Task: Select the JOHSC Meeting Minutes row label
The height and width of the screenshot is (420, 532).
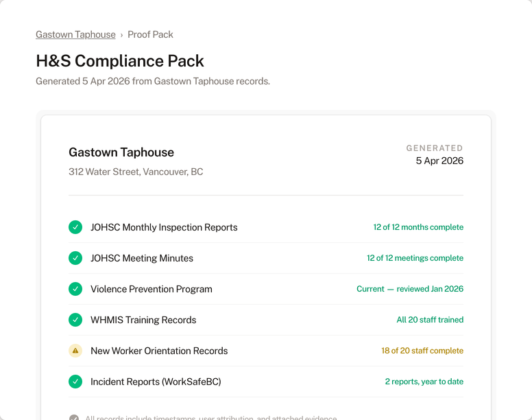Action: tap(142, 258)
